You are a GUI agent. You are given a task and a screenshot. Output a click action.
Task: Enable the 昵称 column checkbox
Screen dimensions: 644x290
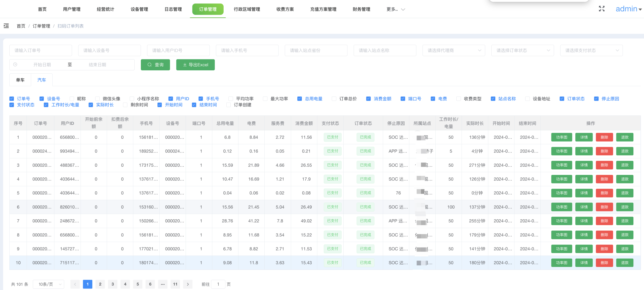[x=72, y=99]
